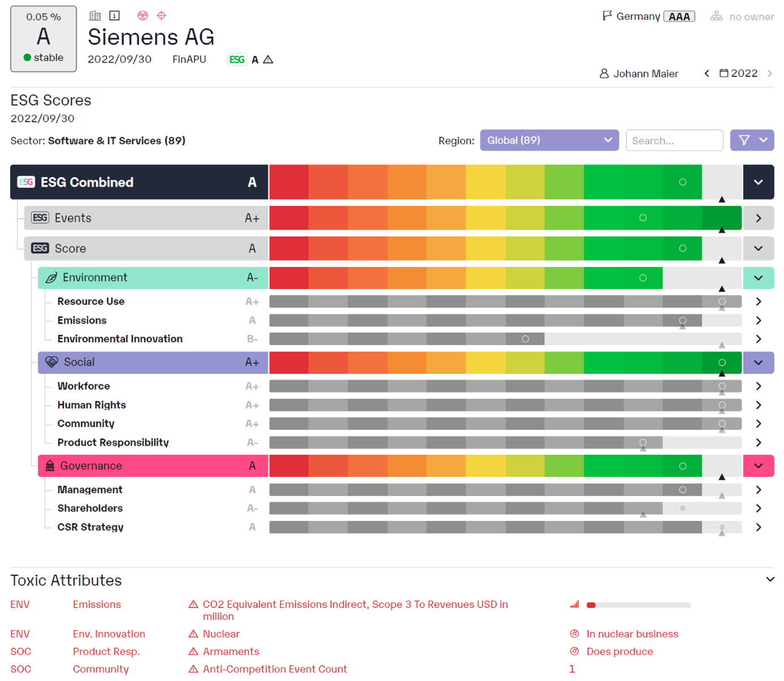784x681 pixels.
Task: Click the pink crosshair target icon
Action: coord(161,16)
